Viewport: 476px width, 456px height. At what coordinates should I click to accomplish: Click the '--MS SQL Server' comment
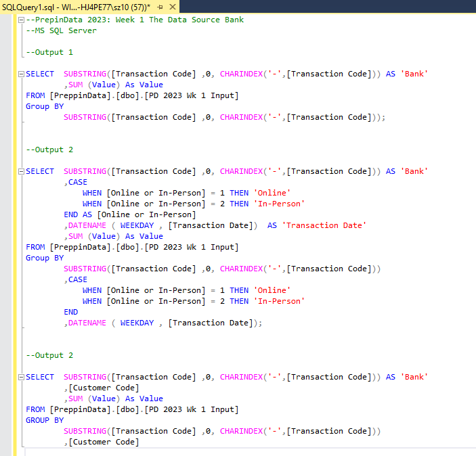tap(61, 30)
